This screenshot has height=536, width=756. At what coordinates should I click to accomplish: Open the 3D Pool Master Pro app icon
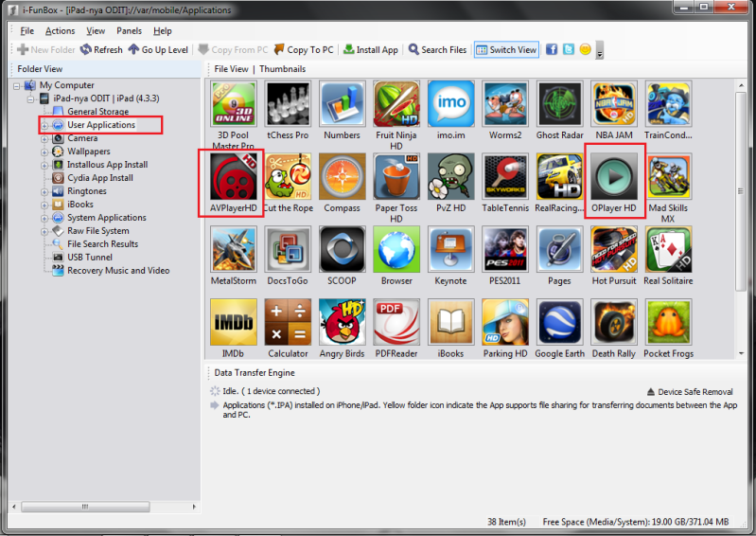pos(234,104)
